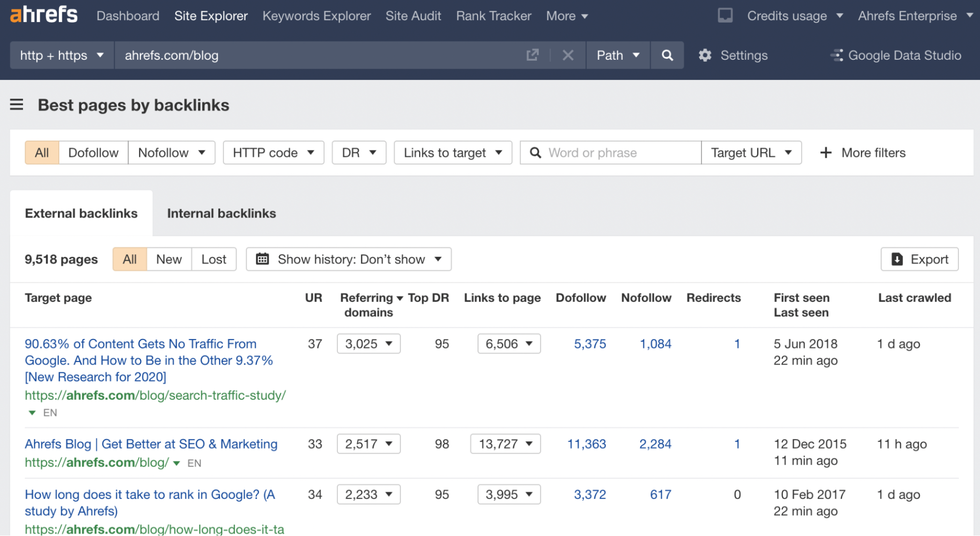
Task: Expand the HTTP code filter
Action: tap(273, 152)
